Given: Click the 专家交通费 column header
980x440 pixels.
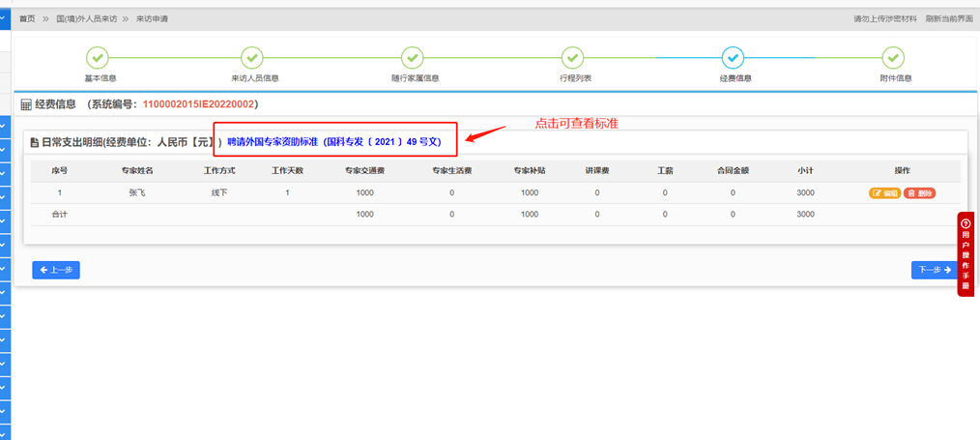Looking at the screenshot, I should pyautogui.click(x=364, y=170).
